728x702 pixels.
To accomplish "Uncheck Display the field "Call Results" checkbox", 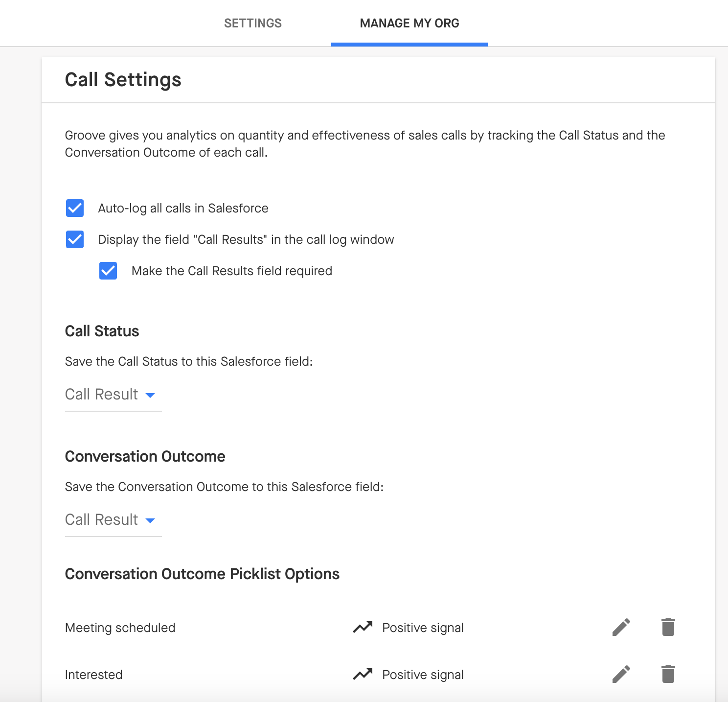I will pyautogui.click(x=75, y=239).
